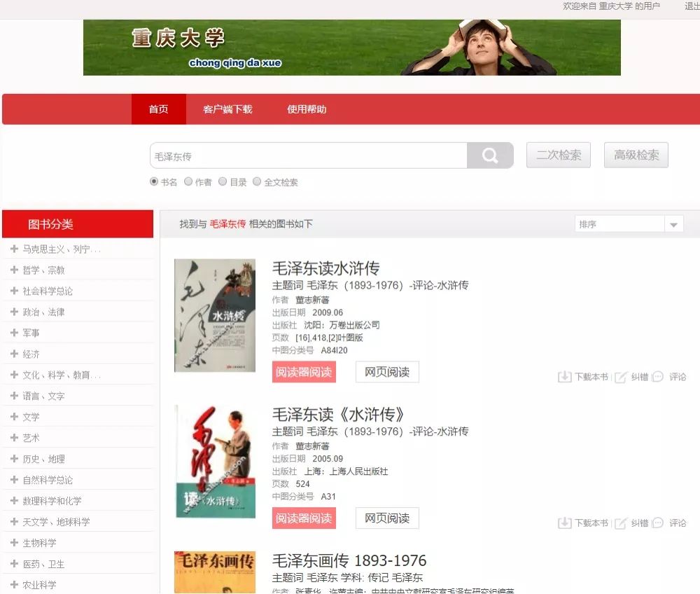Click the 二次检索 button
The width and height of the screenshot is (700, 594).
click(559, 155)
